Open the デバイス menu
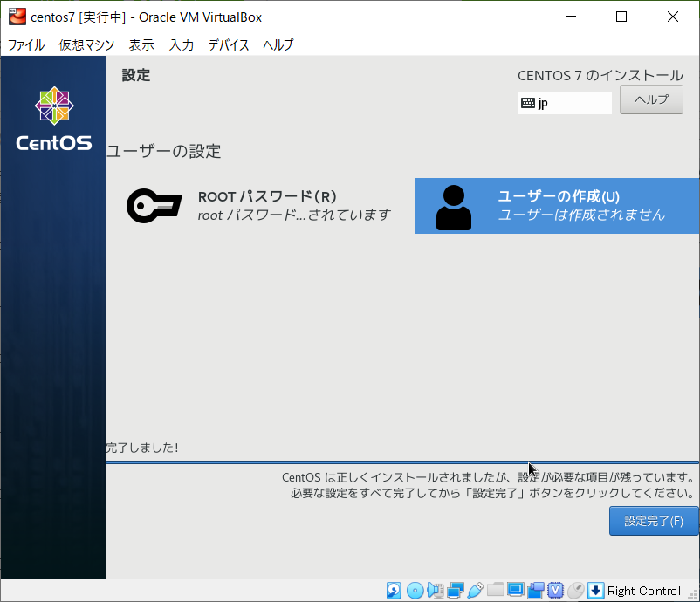The width and height of the screenshot is (700, 602). pyautogui.click(x=229, y=44)
